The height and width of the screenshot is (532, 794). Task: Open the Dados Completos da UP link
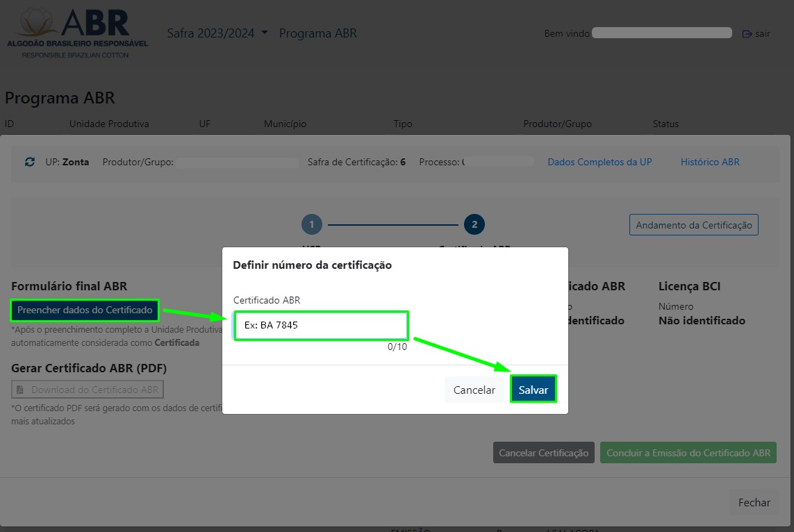point(599,162)
